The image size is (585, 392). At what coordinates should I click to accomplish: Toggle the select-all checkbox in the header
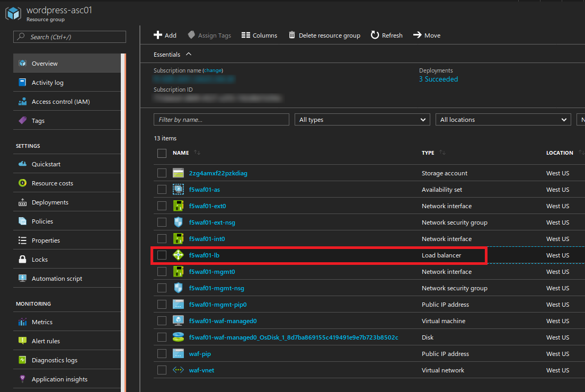(x=162, y=153)
